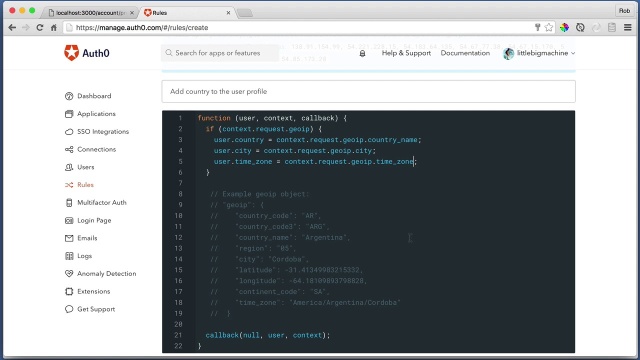Click the SSO Integrations cloud icon
The image size is (640, 360).
tap(69, 132)
